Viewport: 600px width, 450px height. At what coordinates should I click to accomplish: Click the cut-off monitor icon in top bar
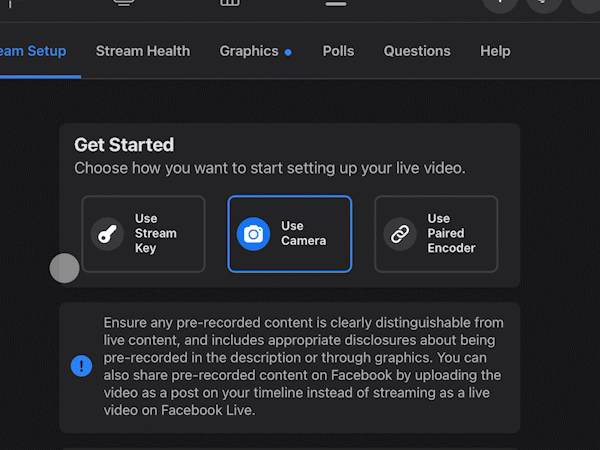coord(124,3)
